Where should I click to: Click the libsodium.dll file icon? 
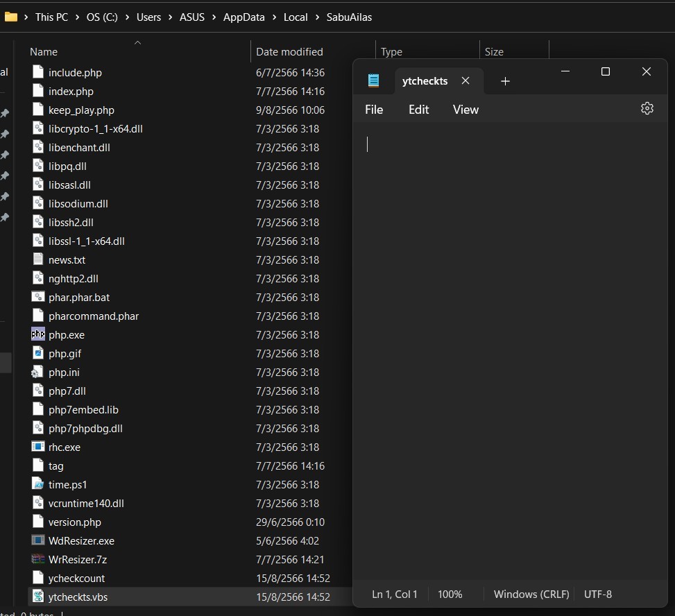click(38, 203)
